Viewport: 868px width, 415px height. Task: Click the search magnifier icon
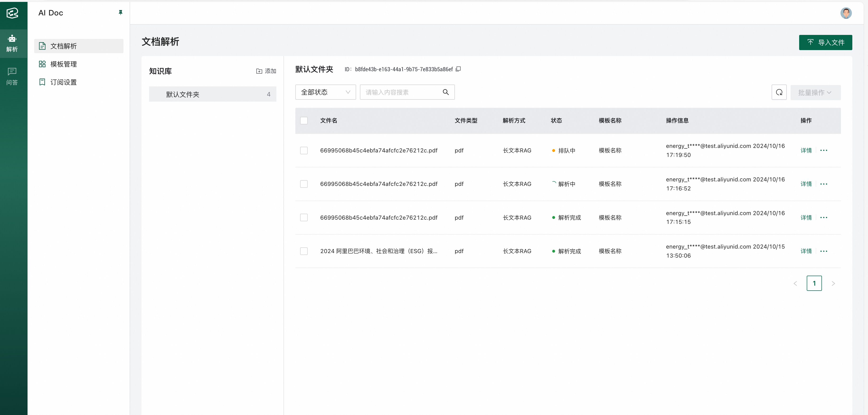pyautogui.click(x=445, y=92)
